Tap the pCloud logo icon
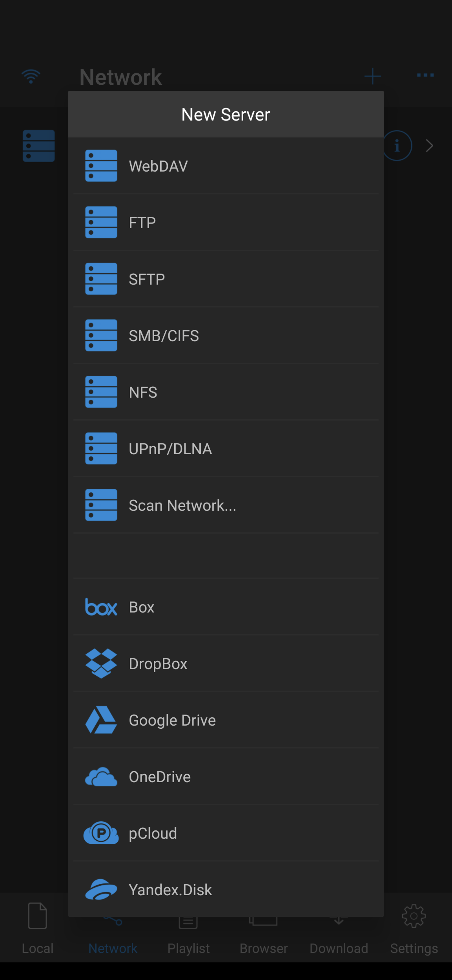This screenshot has height=980, width=452. click(101, 834)
